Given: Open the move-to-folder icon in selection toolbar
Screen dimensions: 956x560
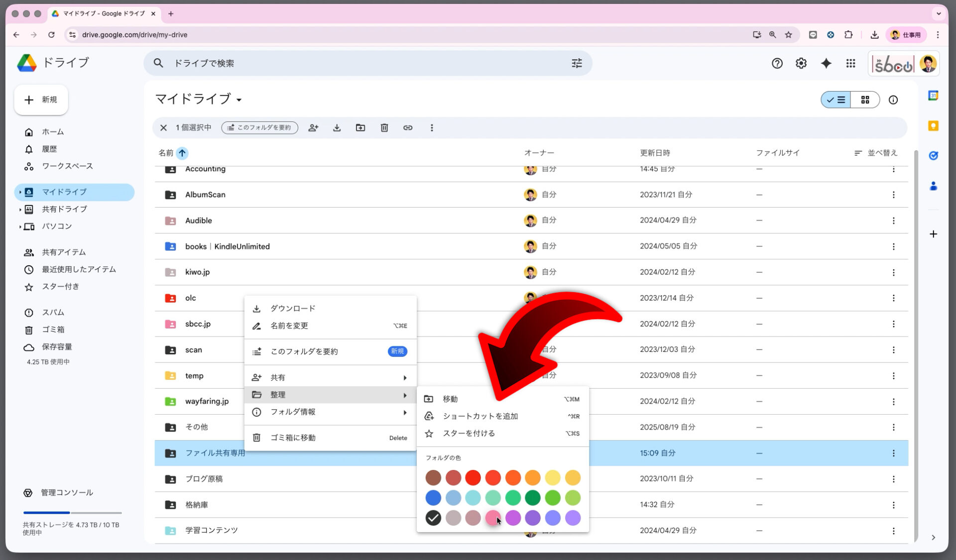Looking at the screenshot, I should tap(360, 128).
